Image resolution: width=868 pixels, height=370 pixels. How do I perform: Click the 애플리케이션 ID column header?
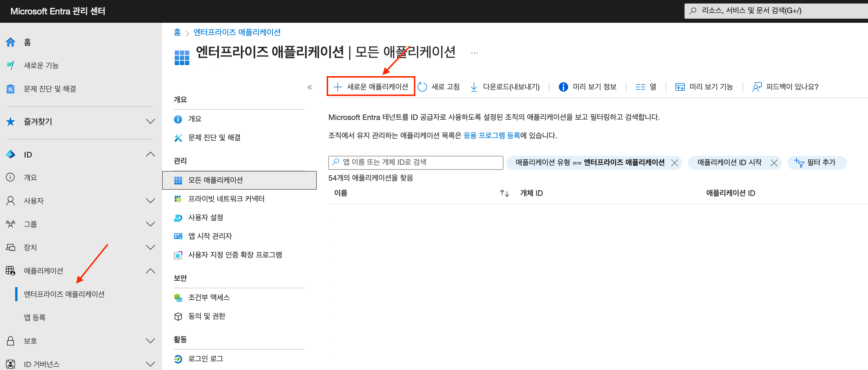pos(730,193)
